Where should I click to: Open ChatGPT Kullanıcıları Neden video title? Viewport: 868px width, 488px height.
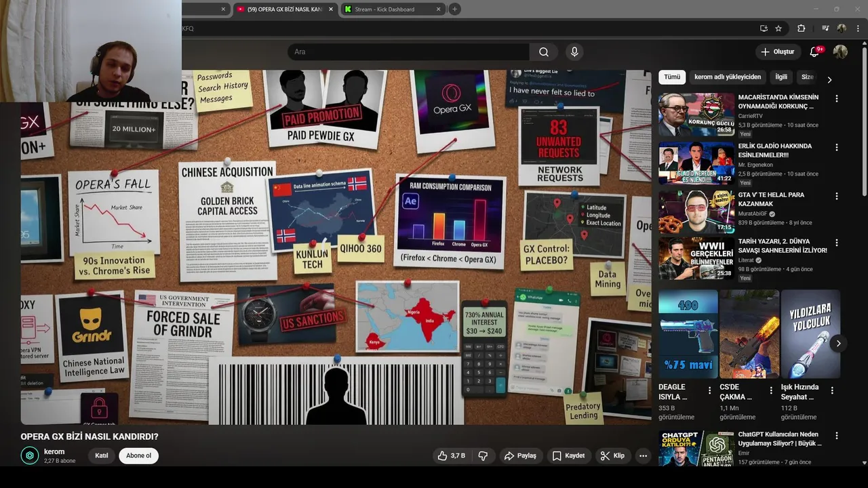click(779, 439)
